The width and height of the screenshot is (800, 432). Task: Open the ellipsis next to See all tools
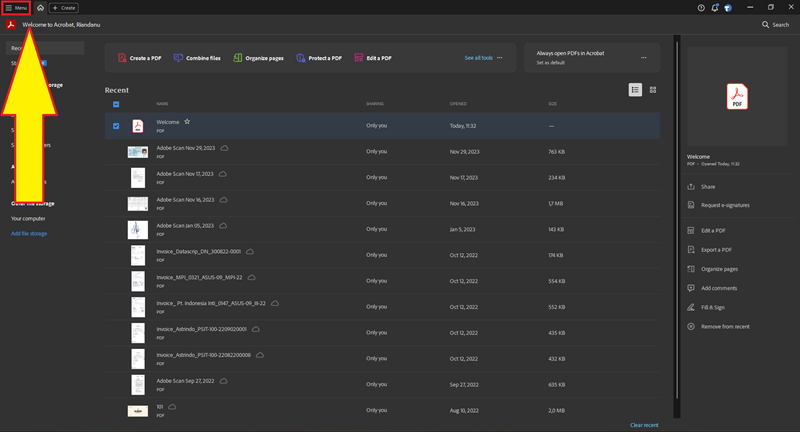click(x=499, y=58)
